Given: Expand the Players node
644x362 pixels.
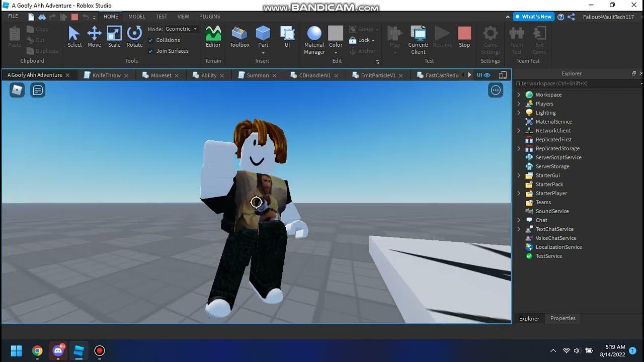Looking at the screenshot, I should coord(519,104).
